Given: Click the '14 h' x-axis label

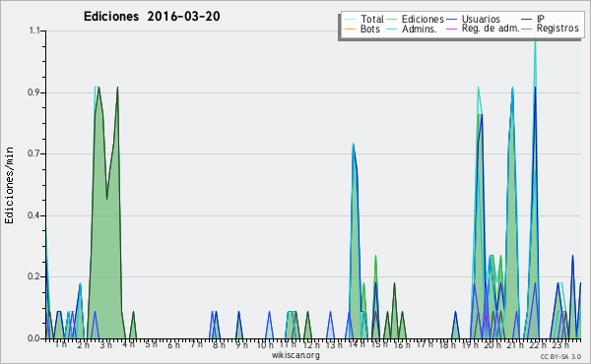Looking at the screenshot, I should (x=357, y=344).
